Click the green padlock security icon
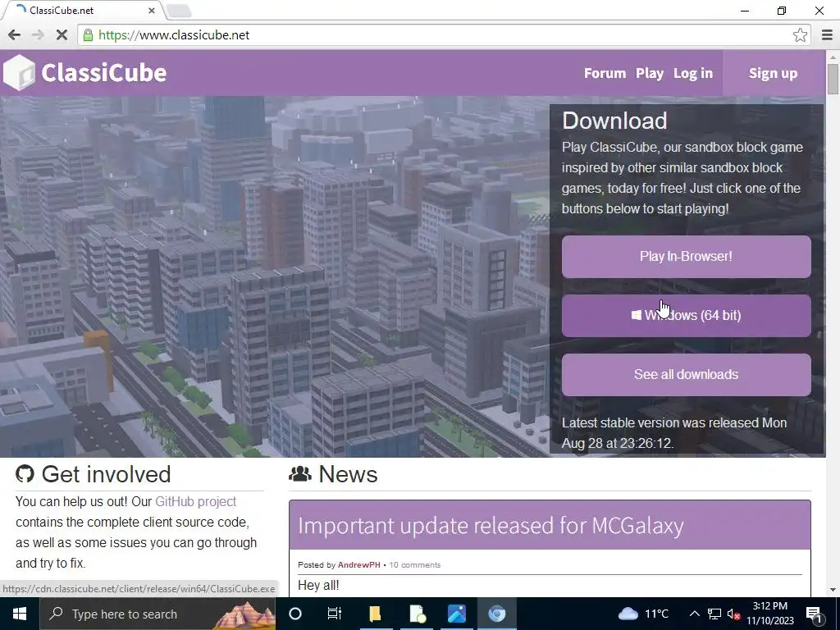The width and height of the screenshot is (840, 630). pyautogui.click(x=89, y=35)
